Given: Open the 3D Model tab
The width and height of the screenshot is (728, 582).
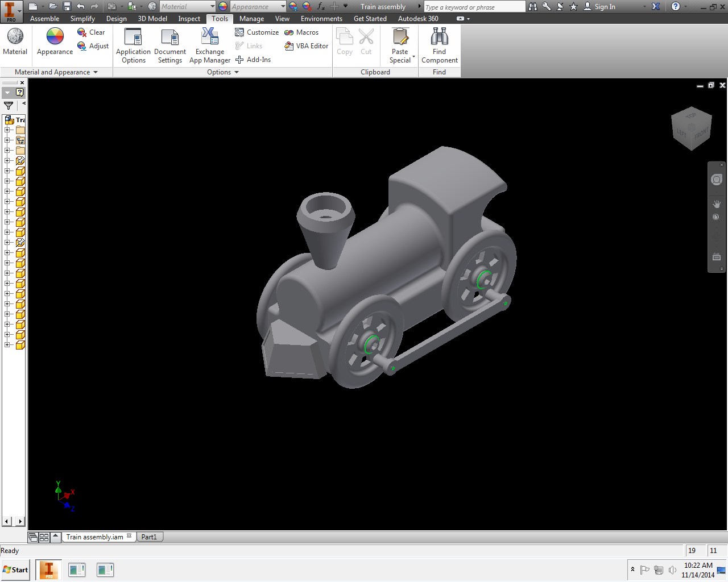Looking at the screenshot, I should 152,19.
